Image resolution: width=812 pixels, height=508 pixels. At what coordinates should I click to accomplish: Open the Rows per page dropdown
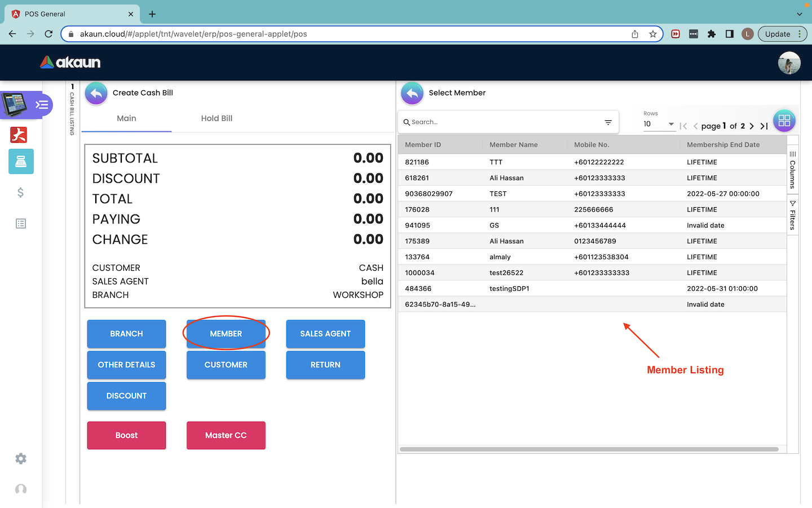[x=659, y=124]
